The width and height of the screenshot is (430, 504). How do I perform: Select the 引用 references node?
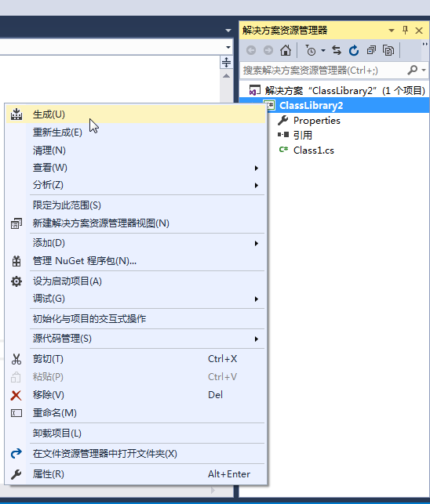click(x=303, y=135)
